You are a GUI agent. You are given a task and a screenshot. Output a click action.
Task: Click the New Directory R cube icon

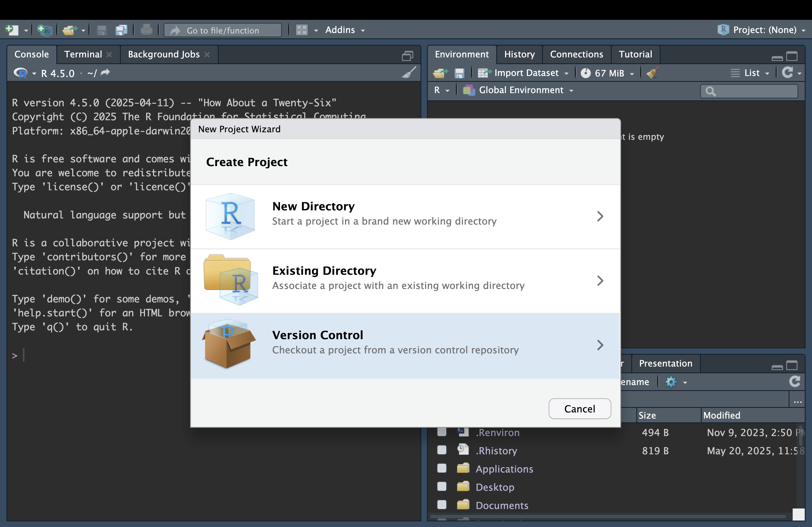(230, 217)
